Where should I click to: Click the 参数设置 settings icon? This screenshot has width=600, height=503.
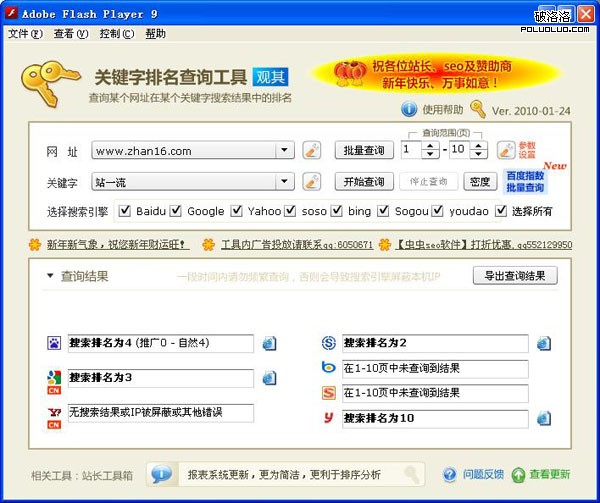coord(506,151)
